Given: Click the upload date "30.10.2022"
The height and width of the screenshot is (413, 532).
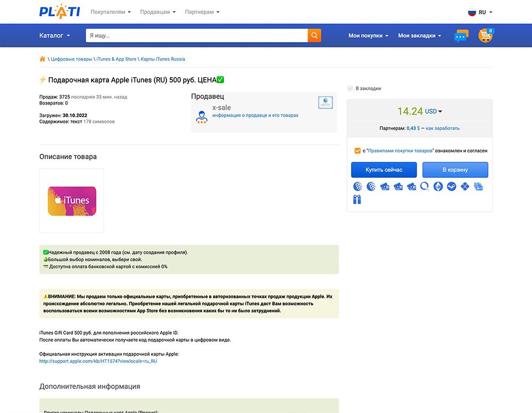Looking at the screenshot, I should 75,115.
